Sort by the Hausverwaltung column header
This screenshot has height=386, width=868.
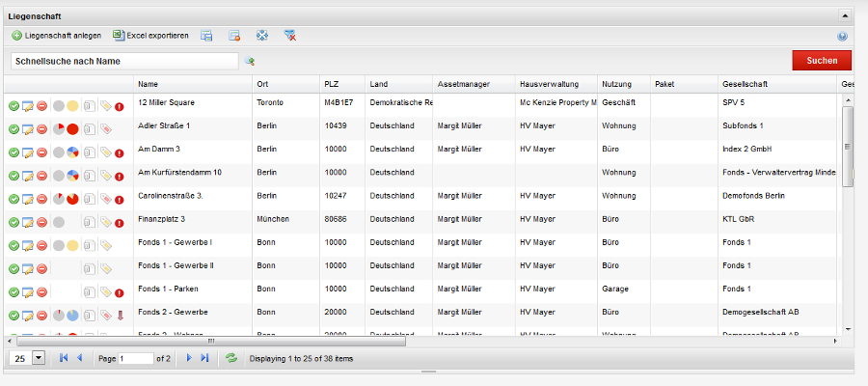556,84
